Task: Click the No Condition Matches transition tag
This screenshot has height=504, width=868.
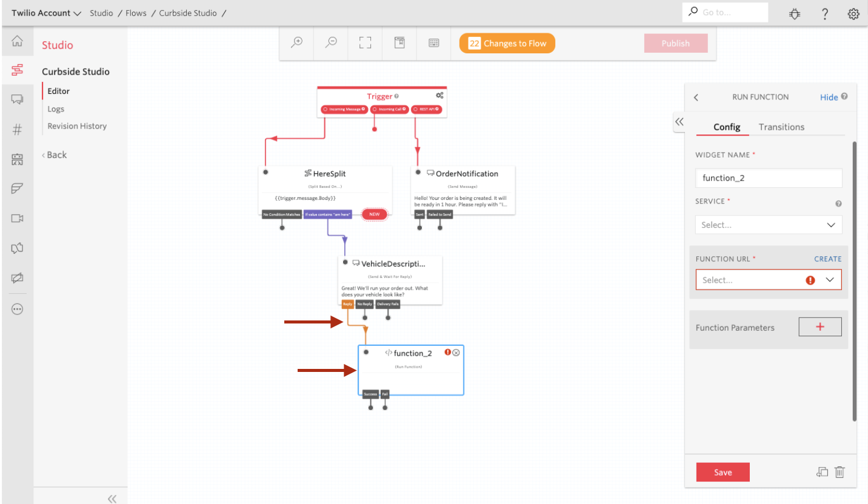Action: (x=282, y=214)
